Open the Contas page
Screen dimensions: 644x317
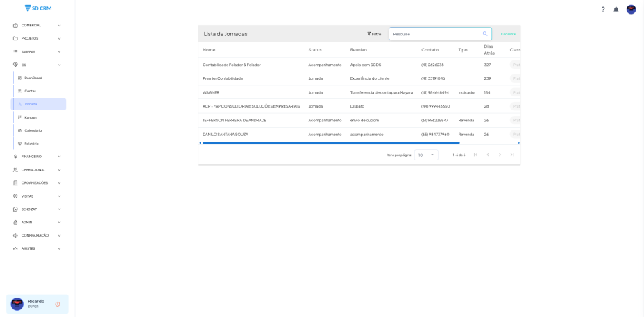pyautogui.click(x=31, y=91)
